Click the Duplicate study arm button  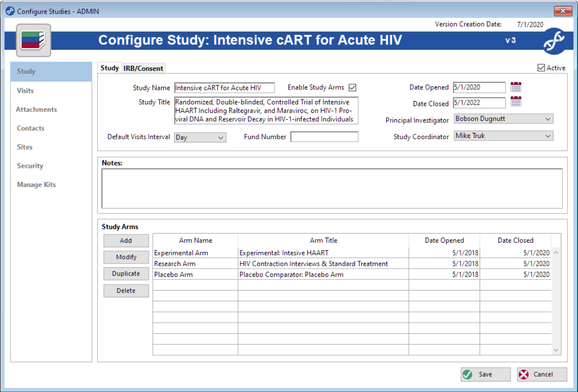pos(126,274)
